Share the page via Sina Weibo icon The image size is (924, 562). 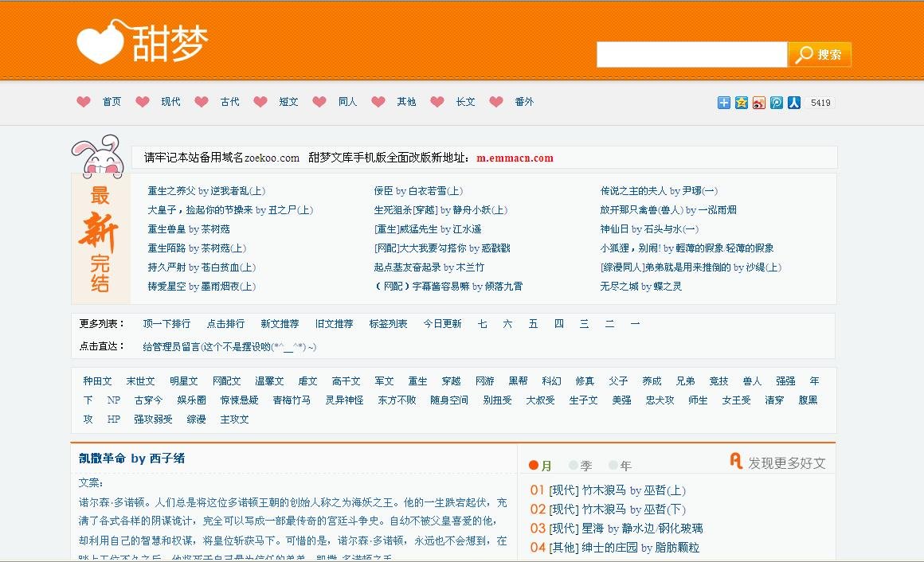tap(759, 102)
